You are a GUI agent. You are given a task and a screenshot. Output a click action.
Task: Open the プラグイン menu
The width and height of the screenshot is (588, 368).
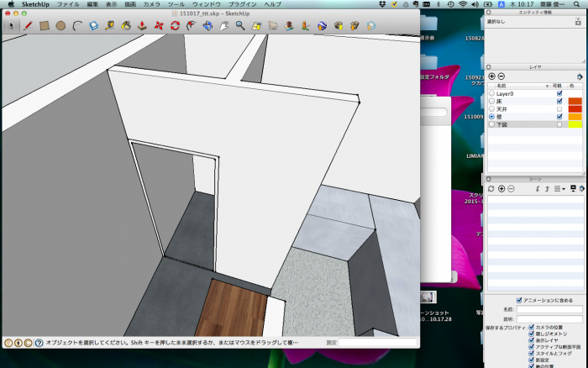click(x=242, y=4)
